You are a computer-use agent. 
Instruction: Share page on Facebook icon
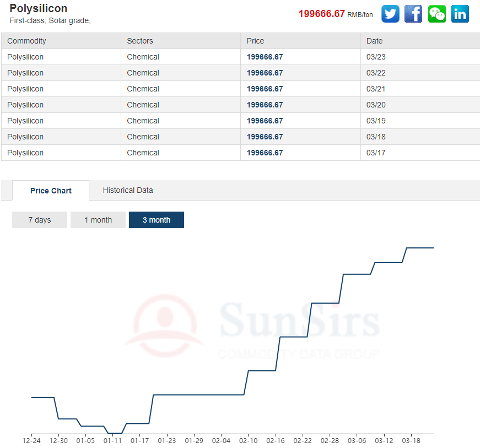pyautogui.click(x=413, y=14)
